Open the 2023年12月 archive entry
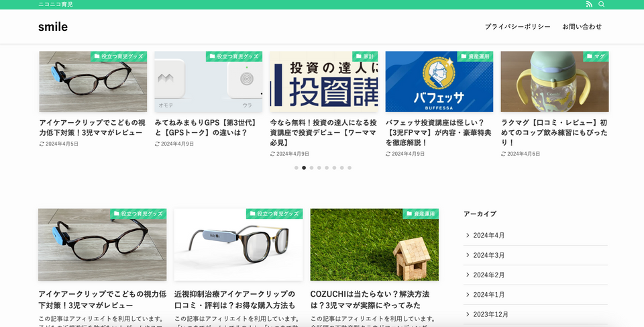The width and height of the screenshot is (644, 327). click(x=490, y=314)
